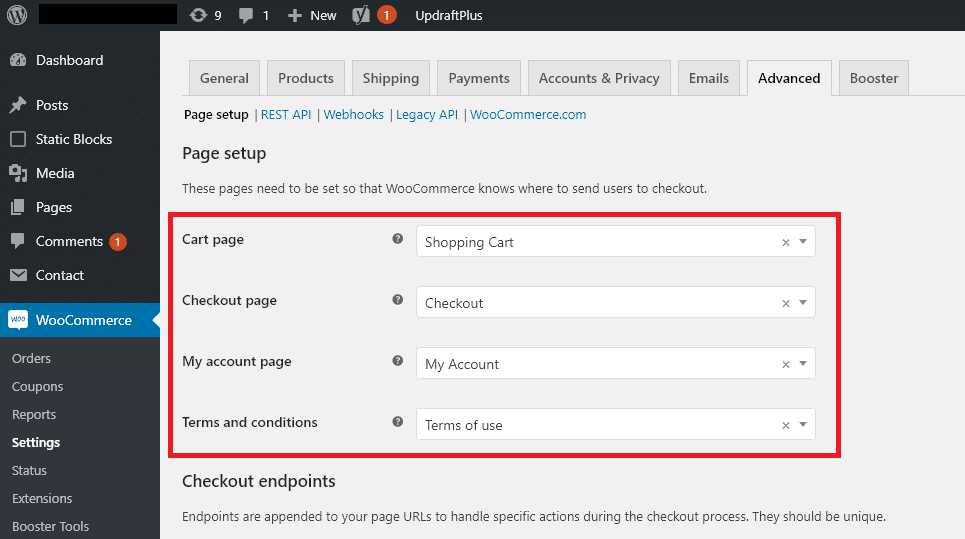The width and height of the screenshot is (965, 539).
Task: Clear the Shopping Cart selection with the x
Action: click(x=785, y=242)
